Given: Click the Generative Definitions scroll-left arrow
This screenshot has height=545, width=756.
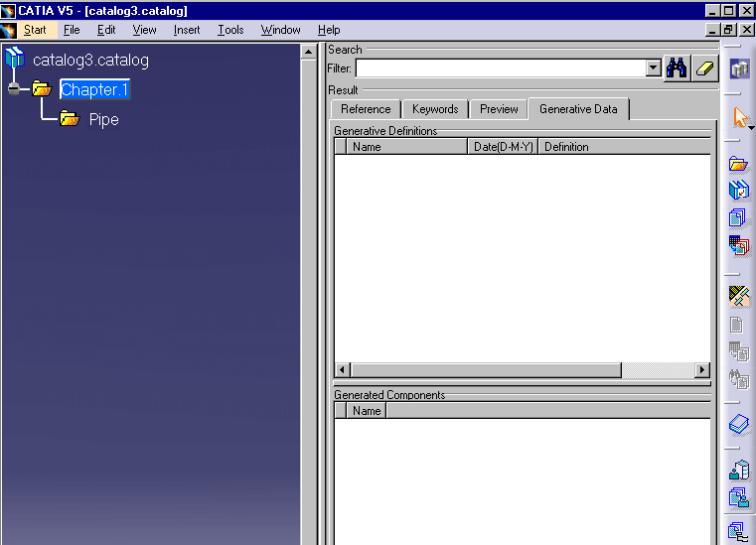Looking at the screenshot, I should point(343,369).
